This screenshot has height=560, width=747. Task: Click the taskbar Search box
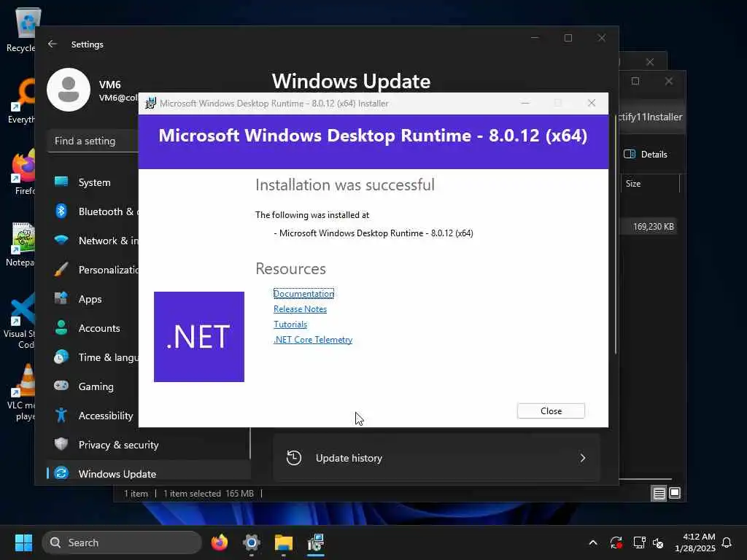click(x=122, y=542)
